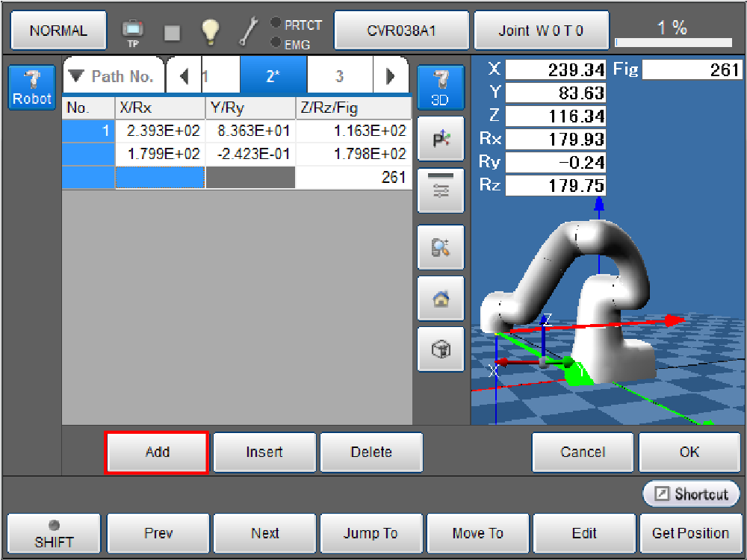Open the display settings sliders icon
747x560 pixels.
441,190
